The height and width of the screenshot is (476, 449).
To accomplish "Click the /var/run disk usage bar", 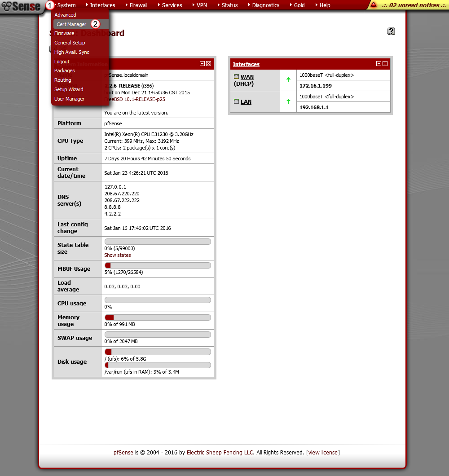I will coord(158,365).
